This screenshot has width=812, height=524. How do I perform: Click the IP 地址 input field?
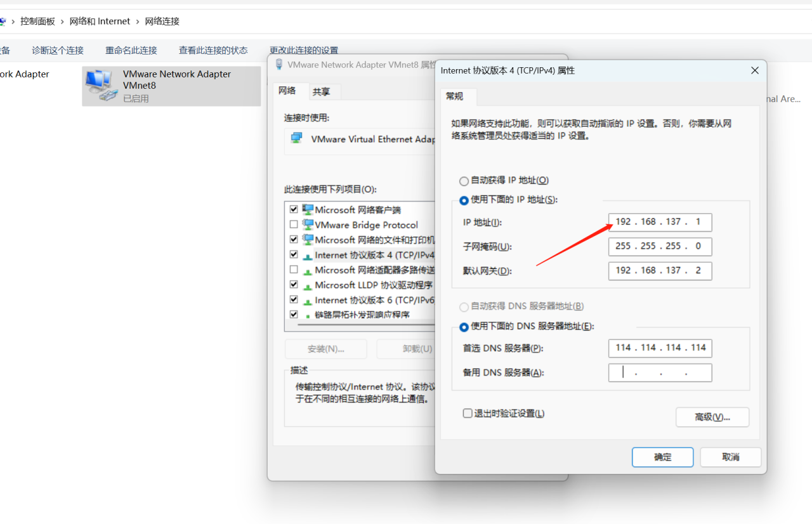(660, 222)
